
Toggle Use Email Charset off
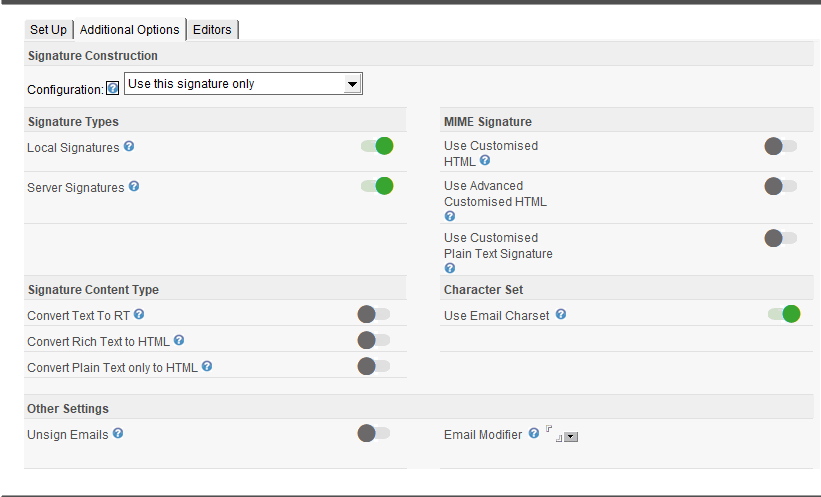784,315
